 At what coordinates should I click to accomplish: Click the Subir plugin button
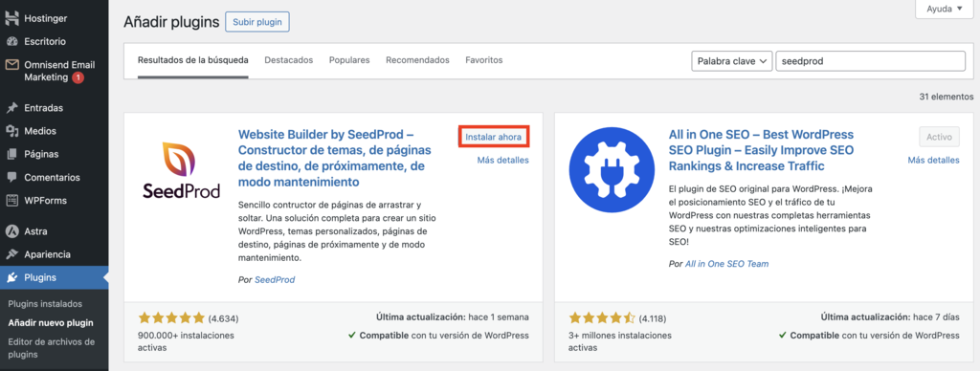coord(257,22)
